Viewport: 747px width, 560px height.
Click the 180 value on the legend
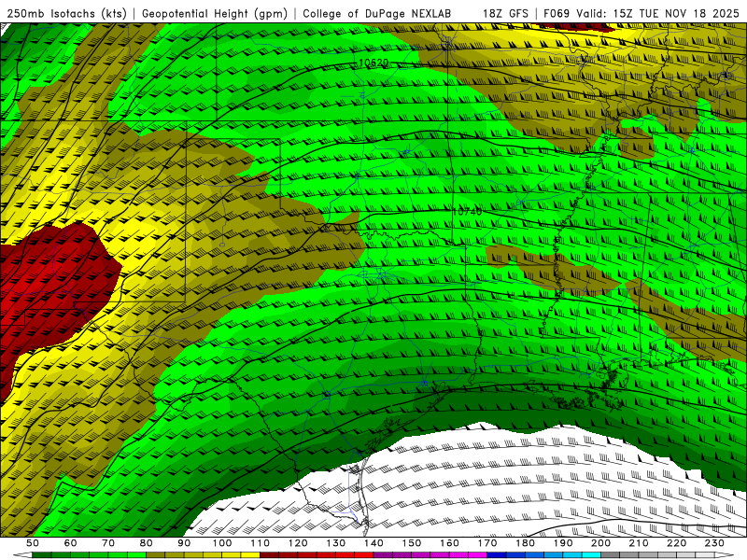point(525,543)
